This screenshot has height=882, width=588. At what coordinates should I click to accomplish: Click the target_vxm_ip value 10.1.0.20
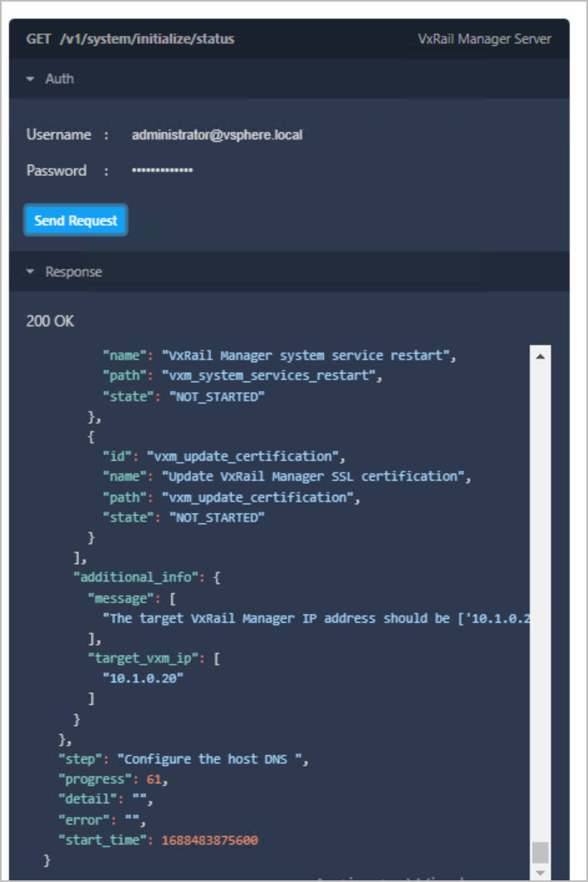point(143,678)
